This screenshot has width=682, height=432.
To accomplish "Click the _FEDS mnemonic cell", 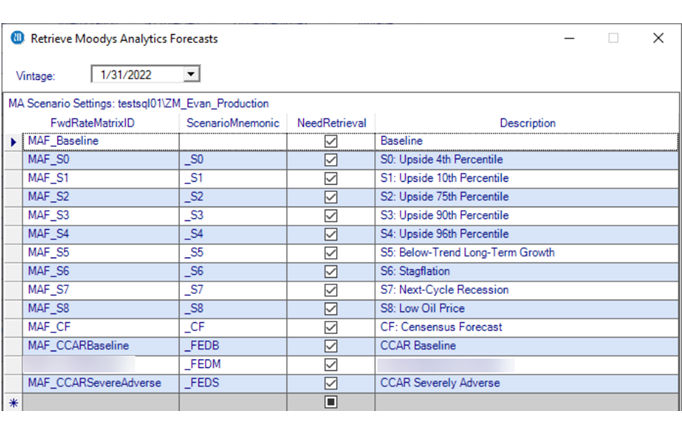I will coord(233,383).
